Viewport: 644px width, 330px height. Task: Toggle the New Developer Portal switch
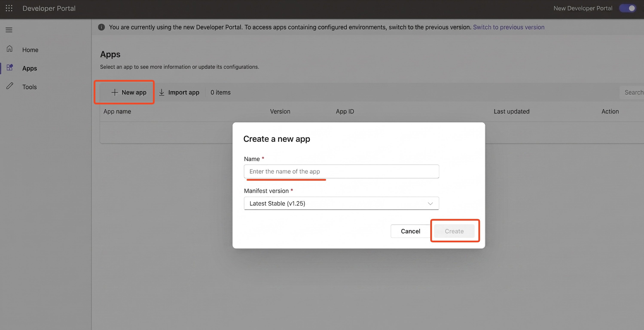[627, 8]
